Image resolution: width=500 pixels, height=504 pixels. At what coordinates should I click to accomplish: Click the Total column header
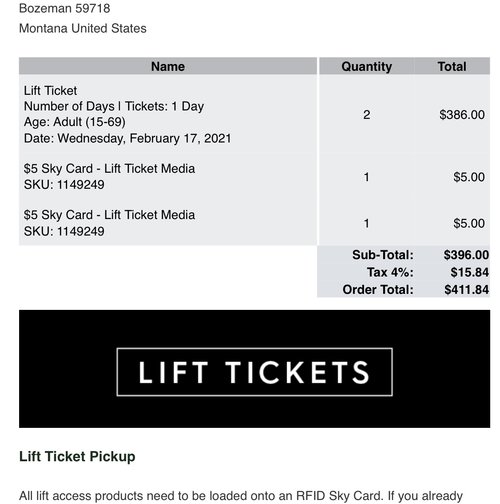click(x=452, y=66)
